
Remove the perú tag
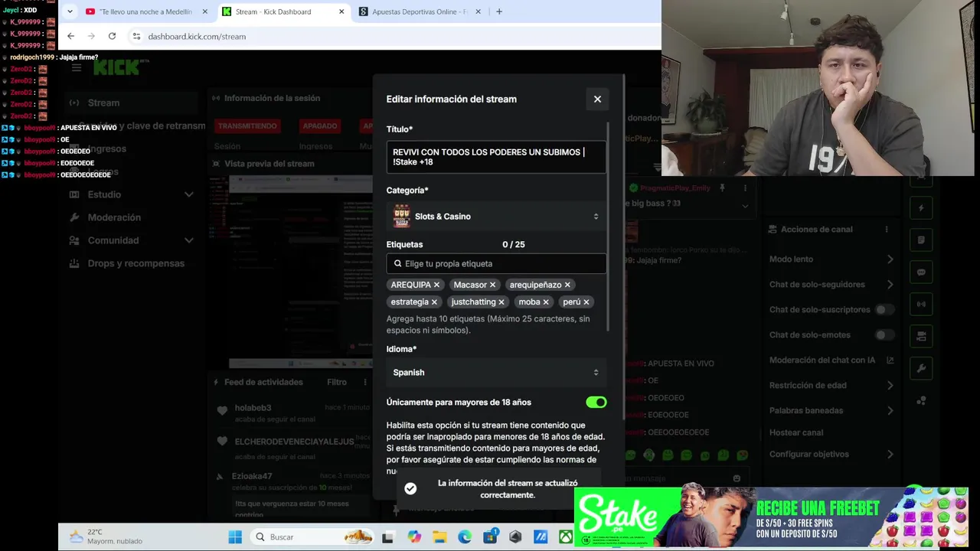coord(586,302)
